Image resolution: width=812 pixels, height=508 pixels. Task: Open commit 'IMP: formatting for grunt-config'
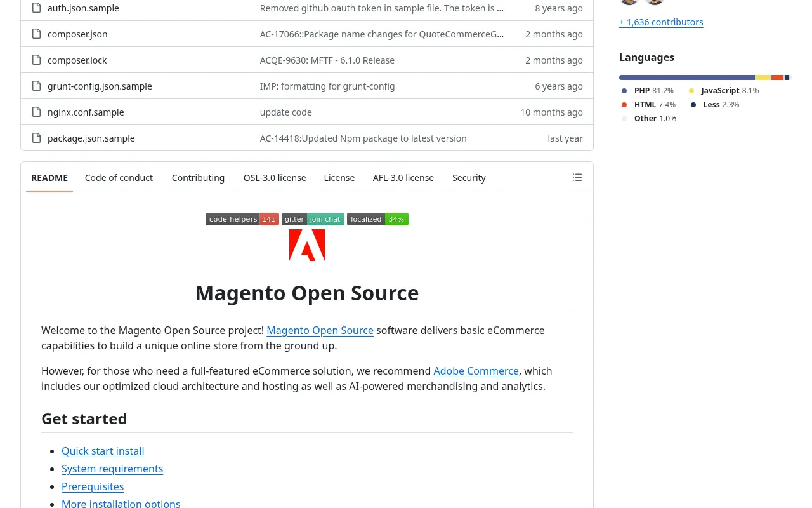327,86
